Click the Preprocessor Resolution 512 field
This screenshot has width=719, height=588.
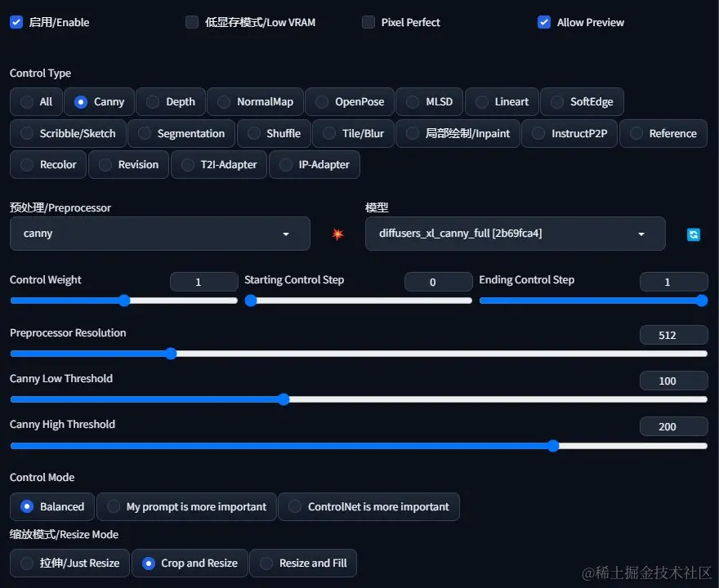[673, 335]
